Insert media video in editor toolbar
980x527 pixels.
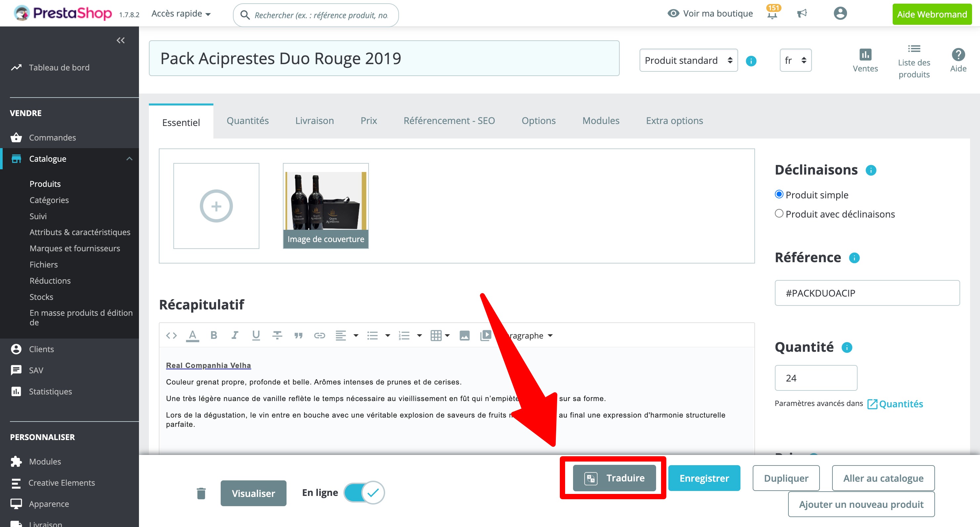click(485, 335)
